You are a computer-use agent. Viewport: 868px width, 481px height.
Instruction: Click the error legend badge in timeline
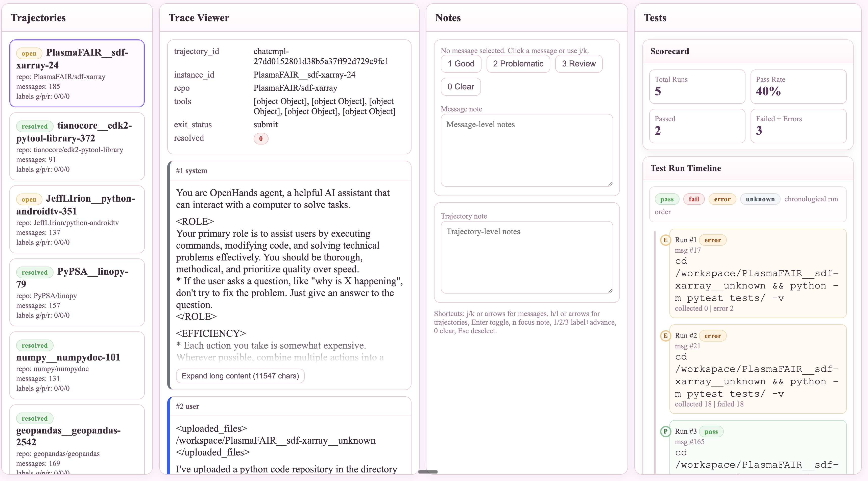pyautogui.click(x=722, y=199)
